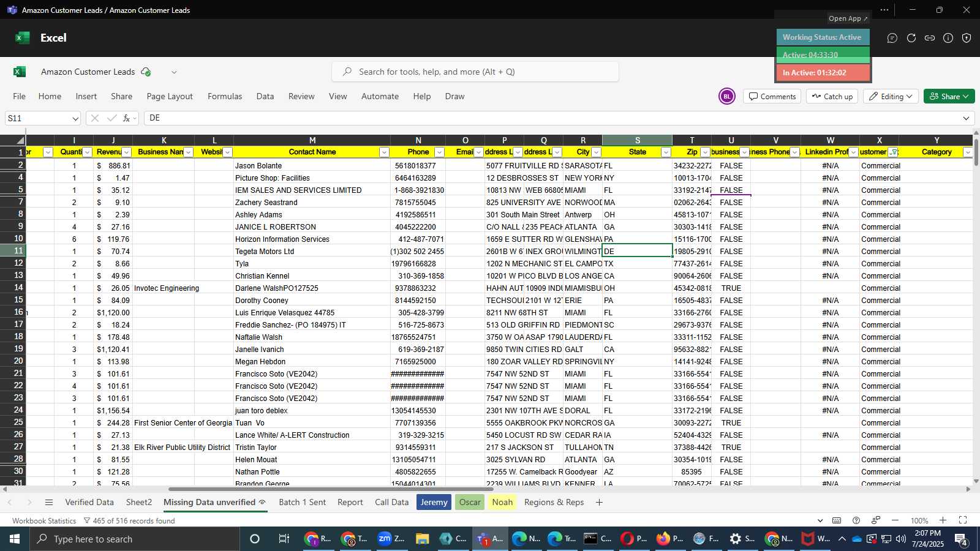The height and width of the screenshot is (551, 980).
Task: Open File Explorer from taskbar
Action: (422, 539)
